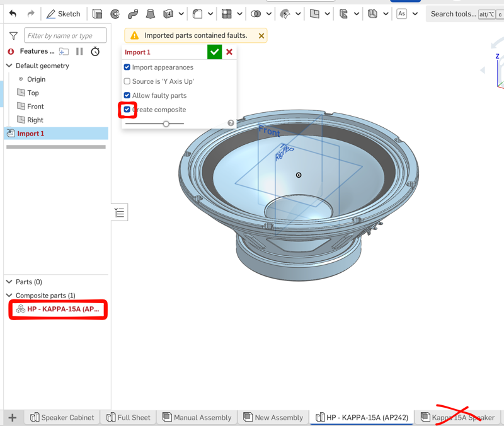Image resolution: width=504 pixels, height=426 pixels.
Task: Open the regeneration stopwatch icon
Action: (95, 52)
